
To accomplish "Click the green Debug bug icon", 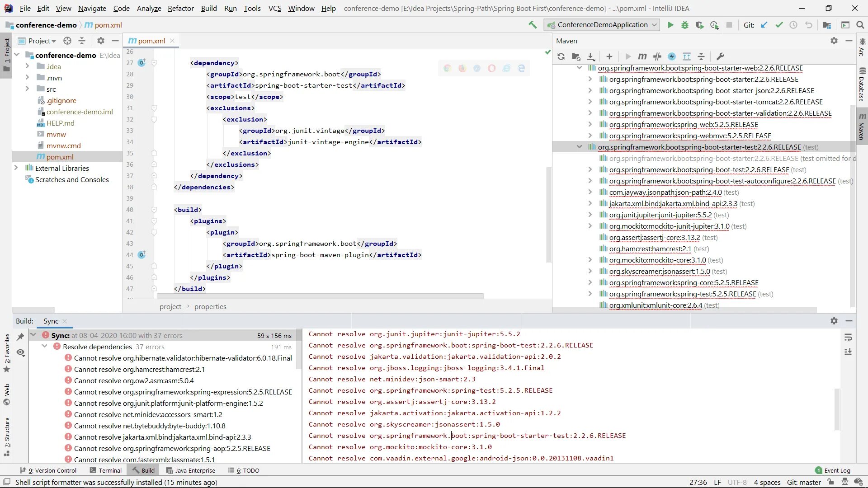I will pos(685,25).
